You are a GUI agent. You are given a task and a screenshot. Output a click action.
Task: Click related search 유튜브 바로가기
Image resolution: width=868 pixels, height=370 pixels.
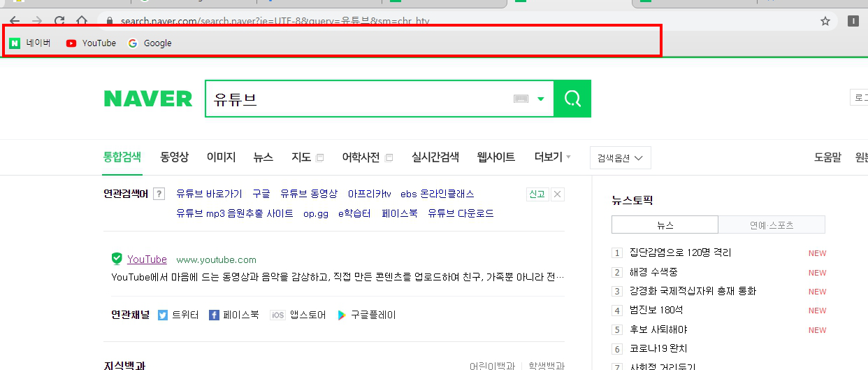[x=209, y=194]
